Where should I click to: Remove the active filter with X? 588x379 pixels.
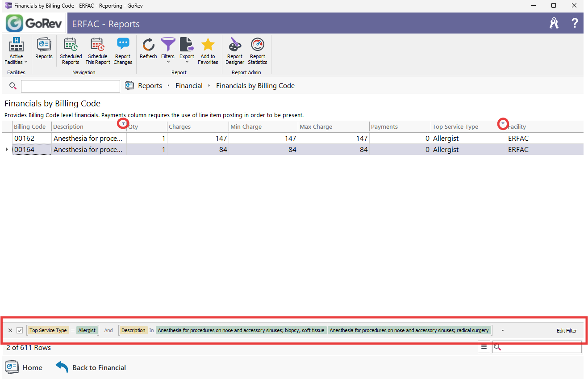[10, 331]
